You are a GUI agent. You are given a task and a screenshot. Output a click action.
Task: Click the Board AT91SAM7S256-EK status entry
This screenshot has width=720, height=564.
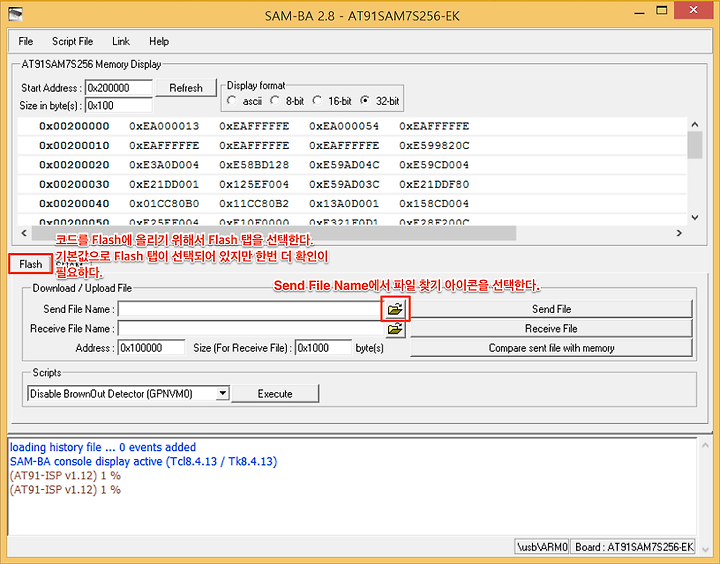coord(634,547)
